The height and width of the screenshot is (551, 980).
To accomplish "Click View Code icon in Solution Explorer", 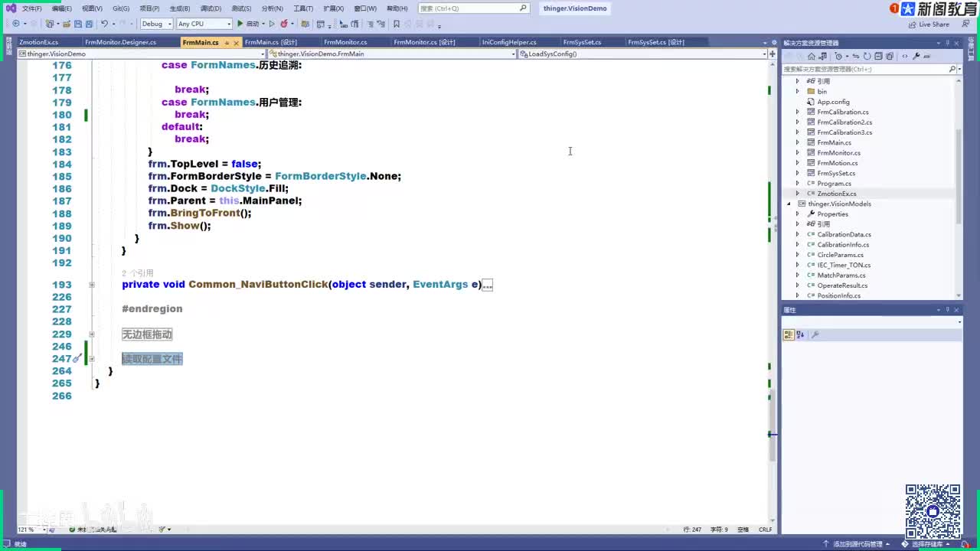I will [x=905, y=56].
